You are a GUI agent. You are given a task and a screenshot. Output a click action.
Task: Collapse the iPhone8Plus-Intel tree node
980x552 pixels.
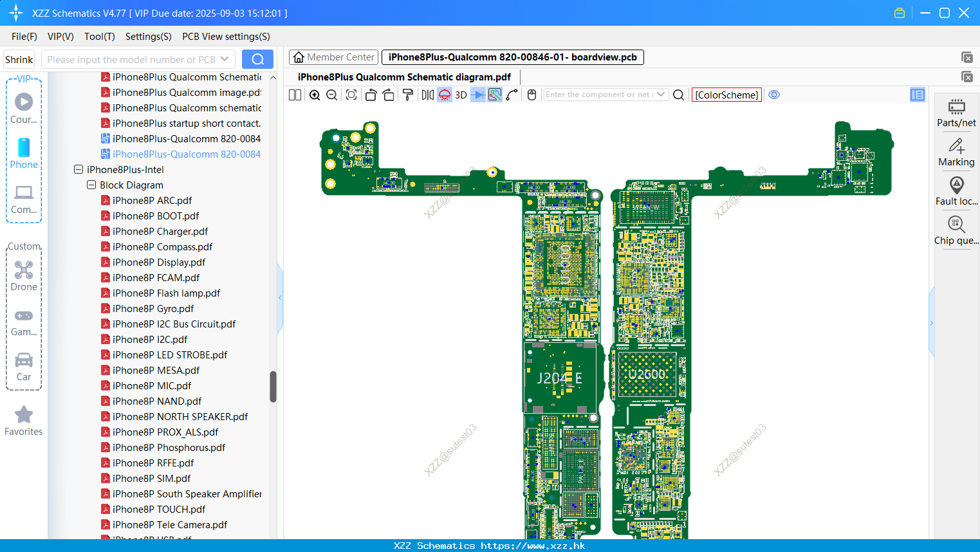tap(79, 170)
